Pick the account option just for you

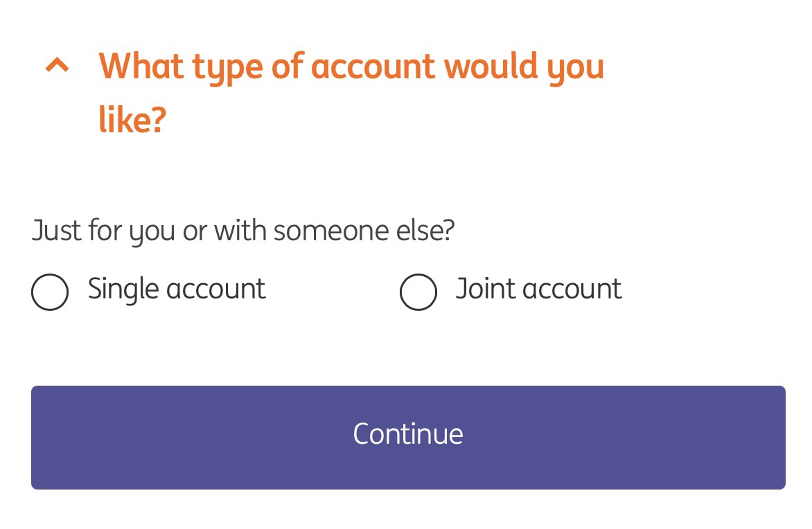[50, 292]
